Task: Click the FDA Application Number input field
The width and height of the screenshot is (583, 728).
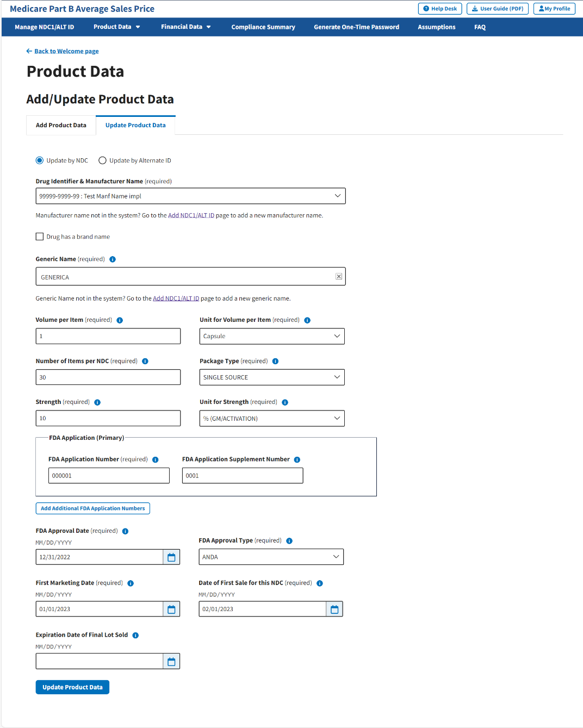Action: 109,476
